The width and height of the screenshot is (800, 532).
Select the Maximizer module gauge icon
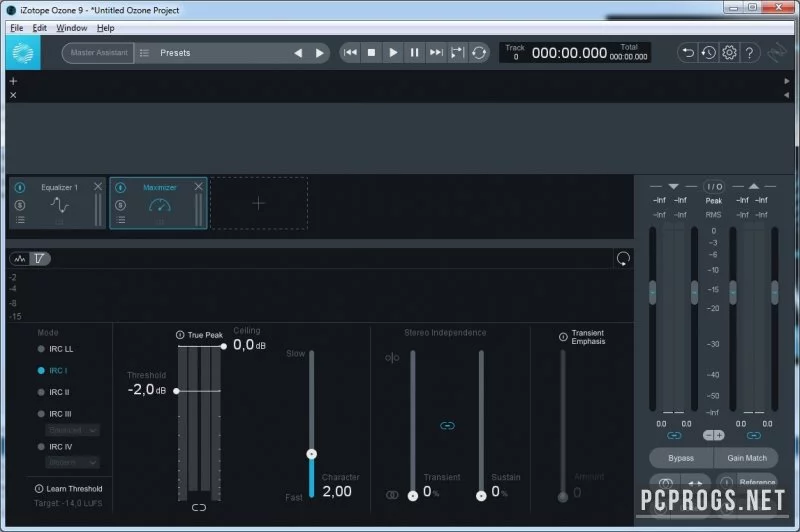[160, 206]
